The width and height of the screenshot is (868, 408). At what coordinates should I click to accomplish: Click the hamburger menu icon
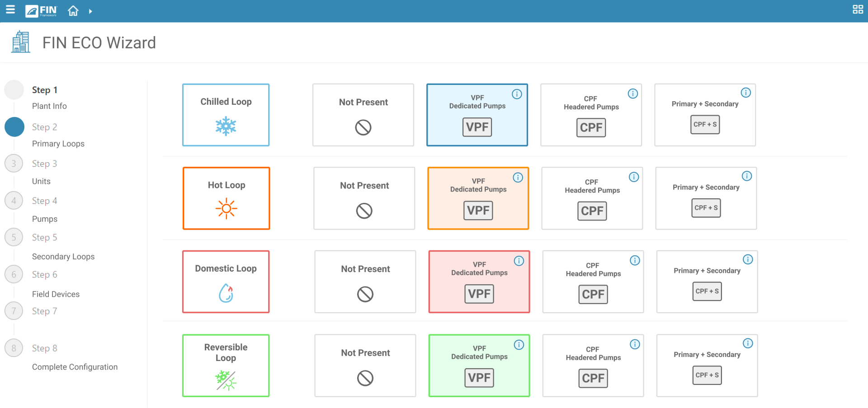coord(10,10)
